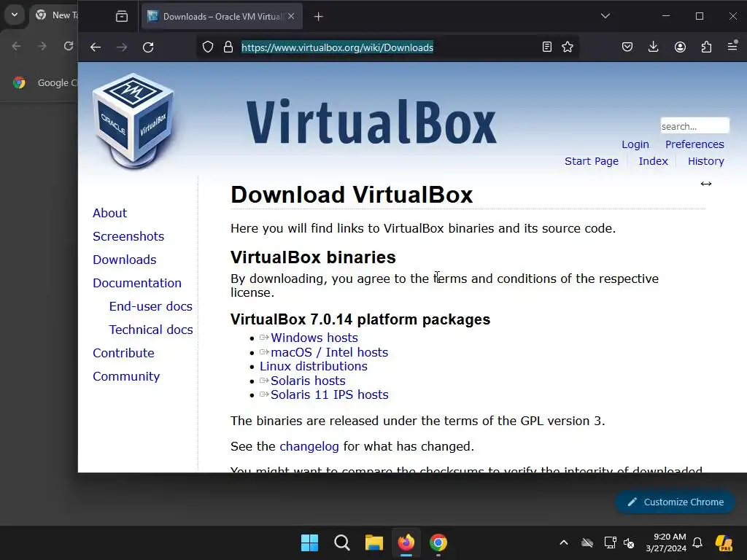Click Firefox back arrow button

[x=96, y=47]
